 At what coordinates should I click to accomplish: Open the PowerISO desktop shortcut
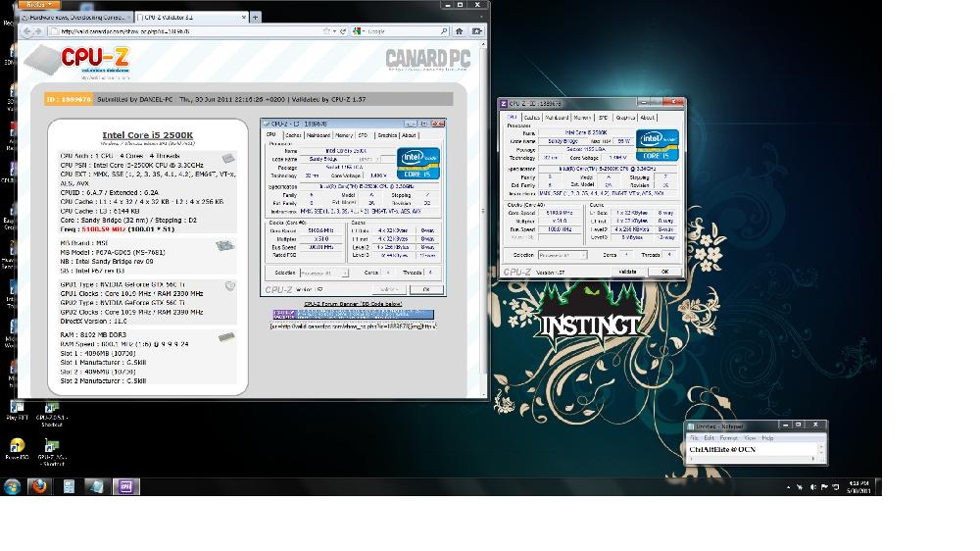[x=17, y=448]
